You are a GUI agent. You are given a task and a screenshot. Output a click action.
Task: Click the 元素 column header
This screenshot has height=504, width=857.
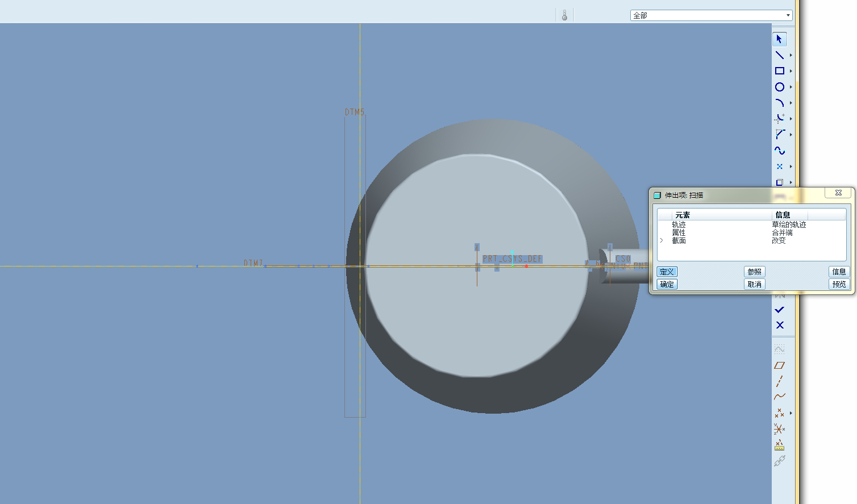683,215
